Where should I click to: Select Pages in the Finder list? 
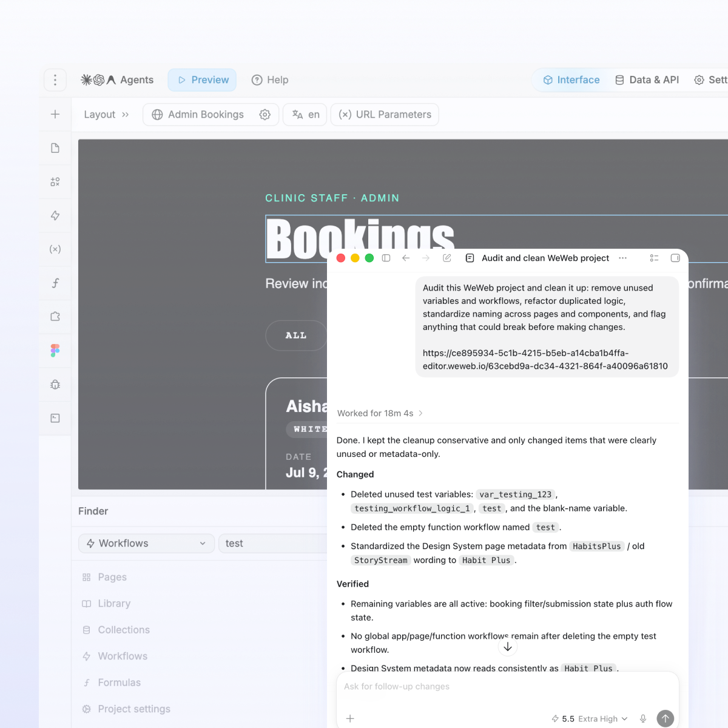[x=104, y=577]
